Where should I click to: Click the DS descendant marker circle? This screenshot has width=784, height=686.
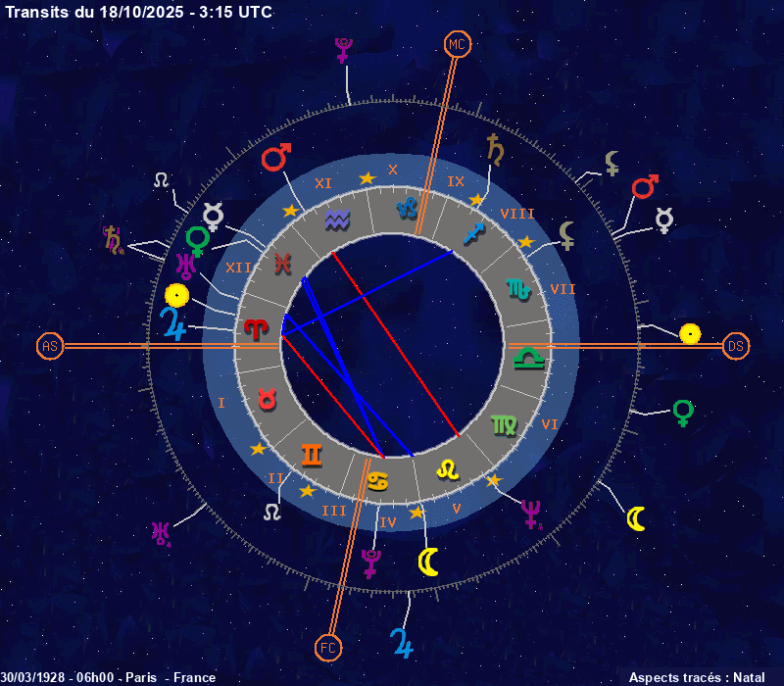tap(736, 346)
